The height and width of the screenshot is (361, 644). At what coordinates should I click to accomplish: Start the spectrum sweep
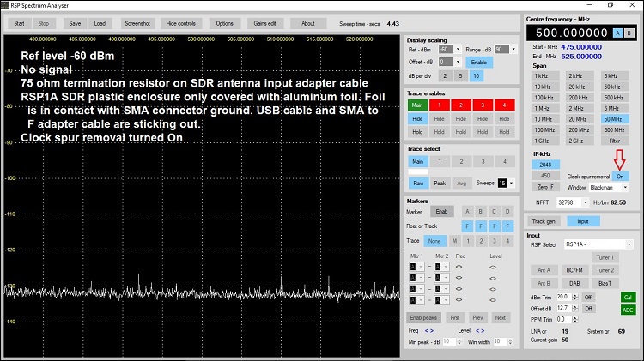click(x=20, y=23)
